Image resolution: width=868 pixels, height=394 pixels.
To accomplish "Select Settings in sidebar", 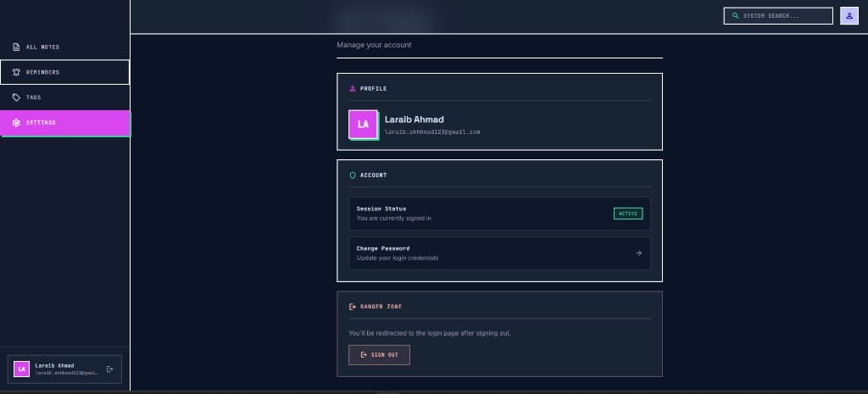I will coord(64,123).
